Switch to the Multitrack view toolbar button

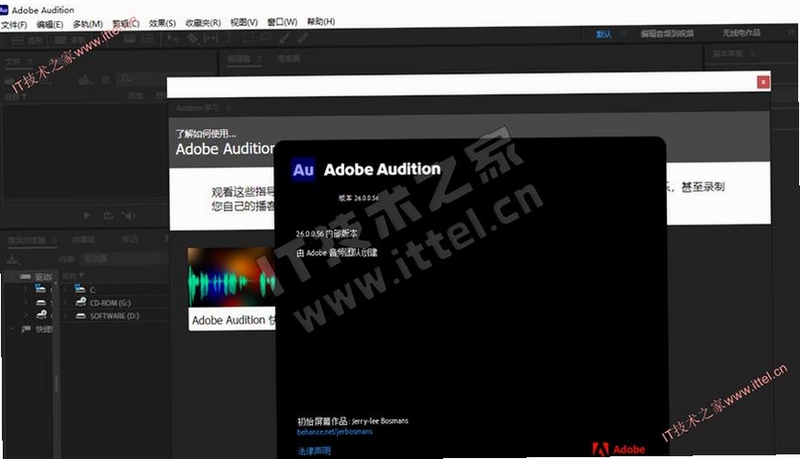pyautogui.click(x=70, y=40)
